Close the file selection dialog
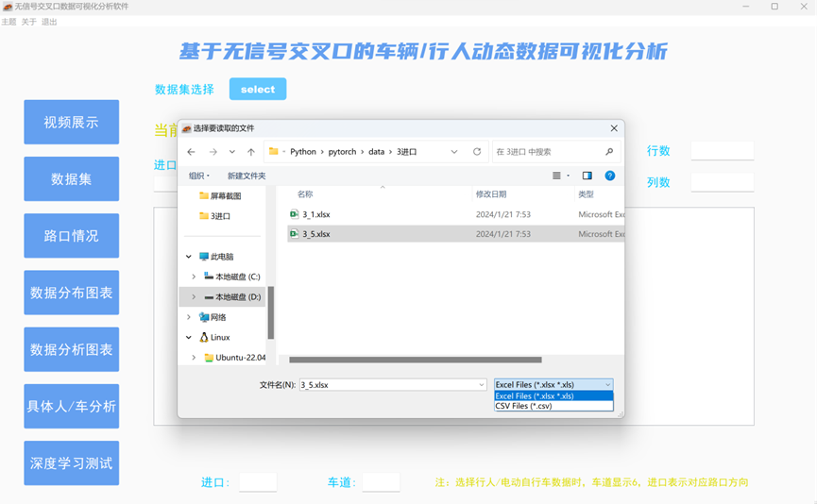 (x=614, y=128)
